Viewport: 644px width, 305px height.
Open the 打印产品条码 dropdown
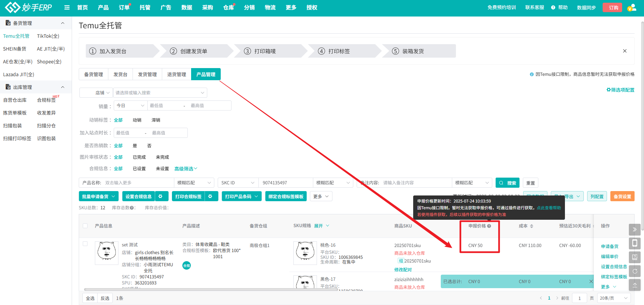coord(242,196)
